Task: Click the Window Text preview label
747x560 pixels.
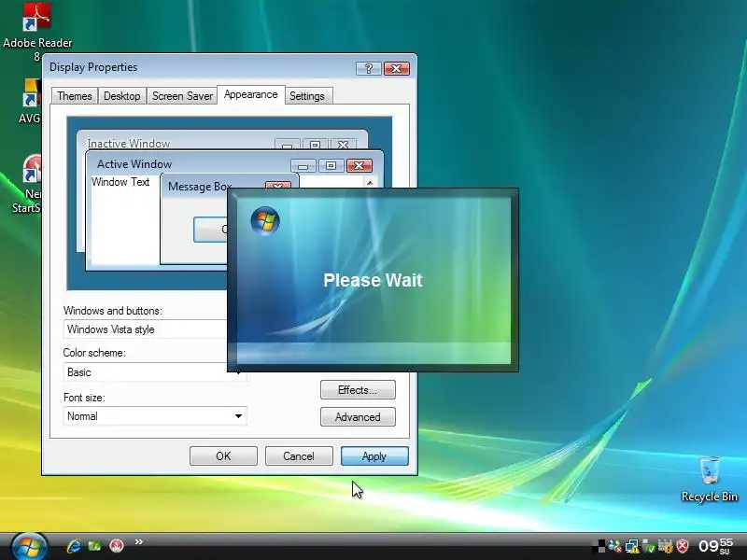Action: click(x=120, y=182)
